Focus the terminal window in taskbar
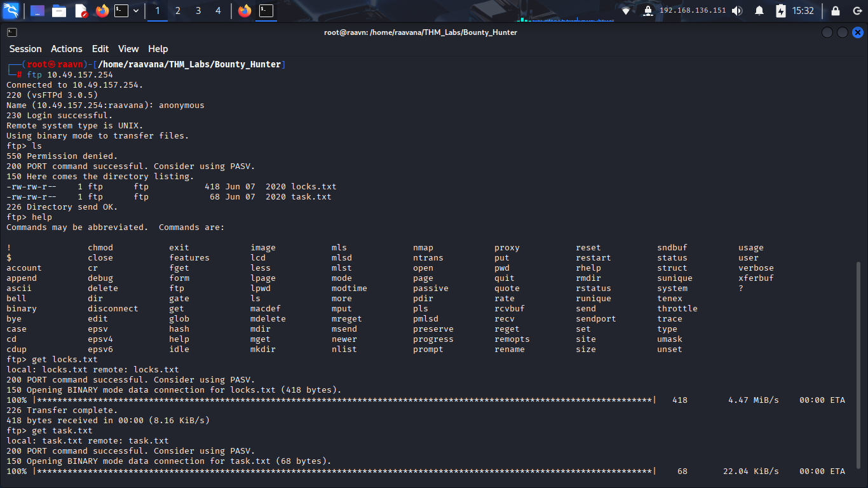The height and width of the screenshot is (488, 868). click(267, 11)
